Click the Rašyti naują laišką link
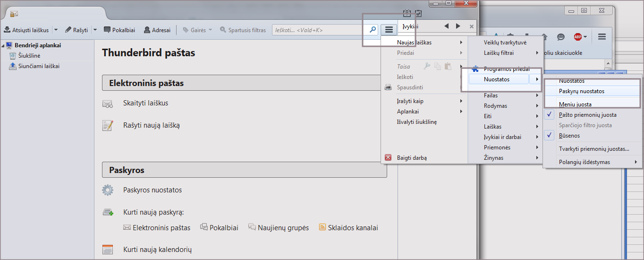 click(151, 125)
